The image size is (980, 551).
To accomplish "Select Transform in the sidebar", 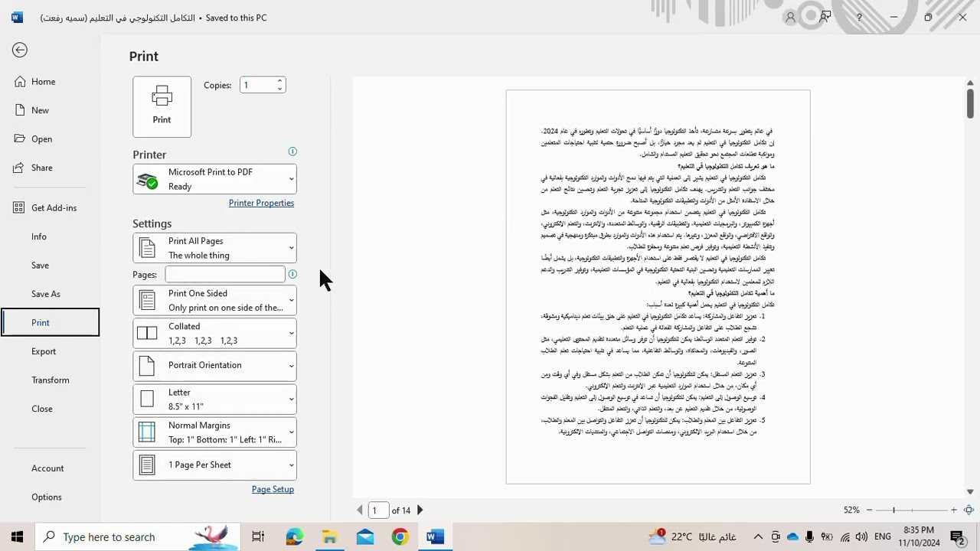I will point(50,380).
